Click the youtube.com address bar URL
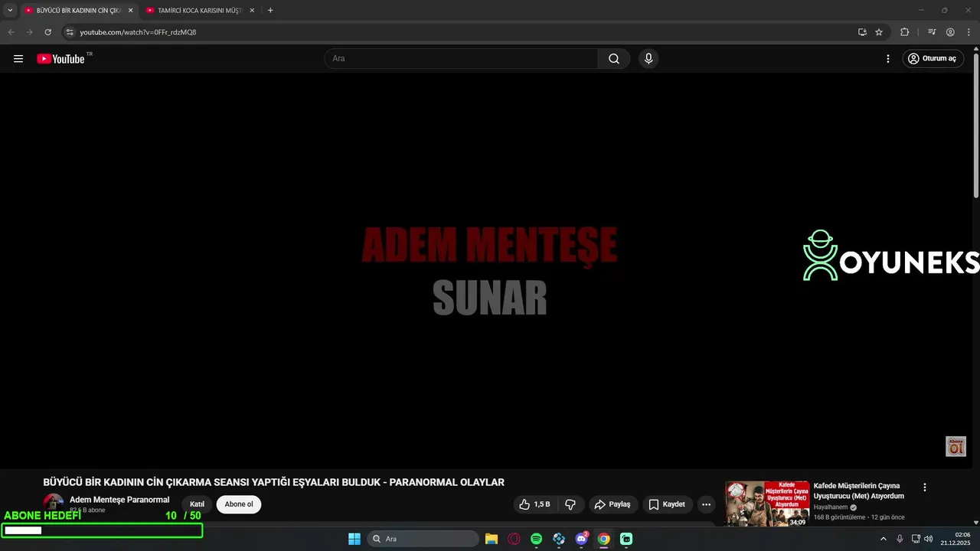The image size is (980, 551). pyautogui.click(x=138, y=32)
